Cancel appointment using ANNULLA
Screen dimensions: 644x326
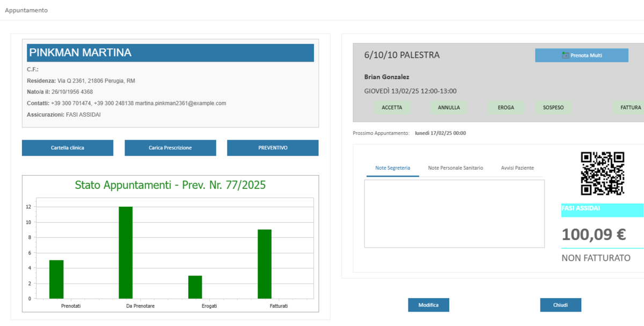click(x=449, y=107)
